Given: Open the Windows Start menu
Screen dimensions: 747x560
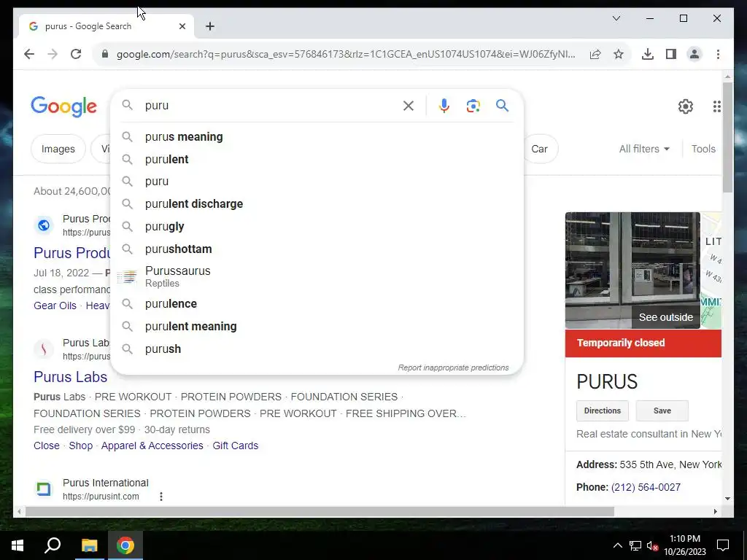Looking at the screenshot, I should (x=18, y=545).
